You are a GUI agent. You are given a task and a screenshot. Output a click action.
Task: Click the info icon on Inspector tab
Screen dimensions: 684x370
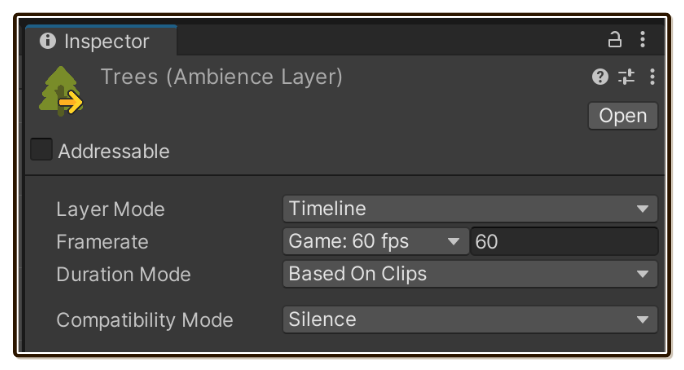(48, 41)
